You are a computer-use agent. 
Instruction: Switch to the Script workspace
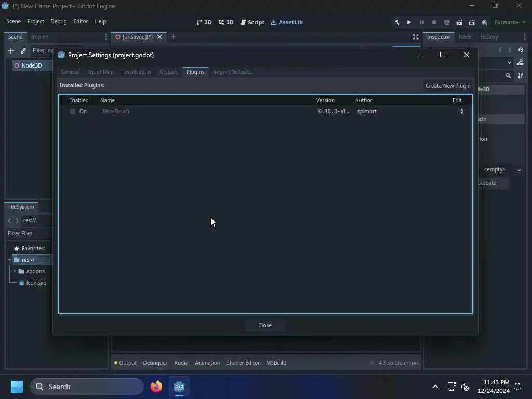(x=252, y=22)
